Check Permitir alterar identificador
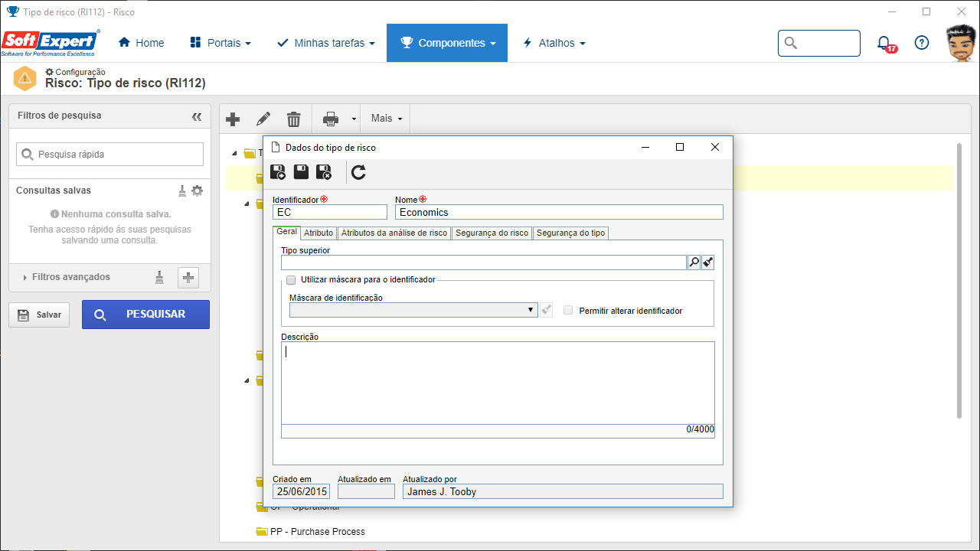 [x=568, y=310]
